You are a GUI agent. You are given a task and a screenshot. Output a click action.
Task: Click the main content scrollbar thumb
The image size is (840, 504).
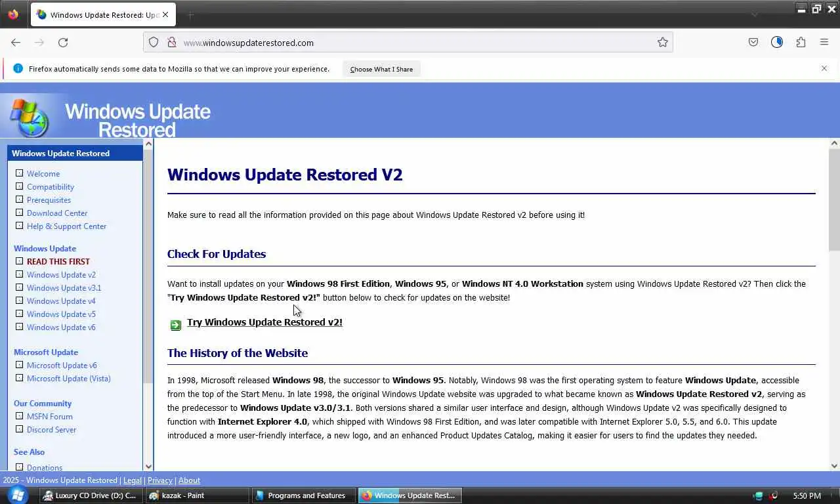(x=835, y=199)
